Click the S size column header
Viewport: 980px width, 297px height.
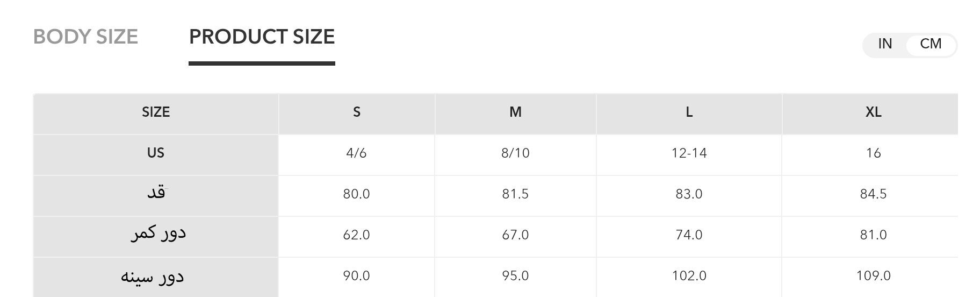[x=357, y=112]
